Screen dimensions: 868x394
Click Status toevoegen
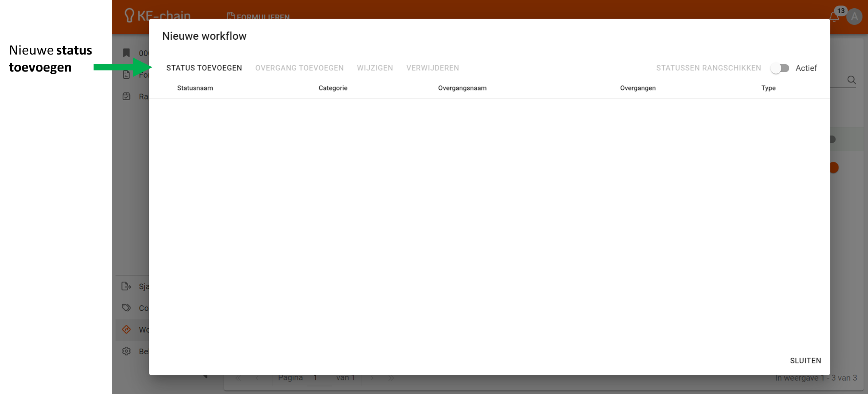pyautogui.click(x=204, y=68)
